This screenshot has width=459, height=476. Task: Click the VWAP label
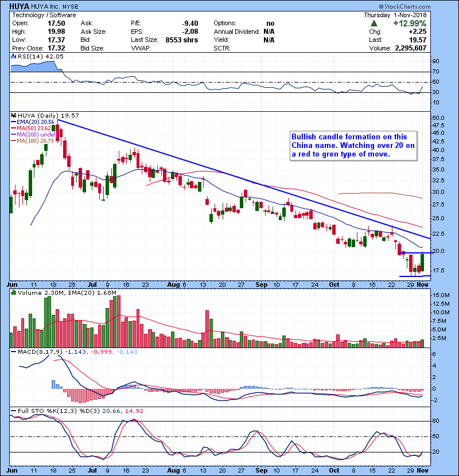tap(141, 48)
